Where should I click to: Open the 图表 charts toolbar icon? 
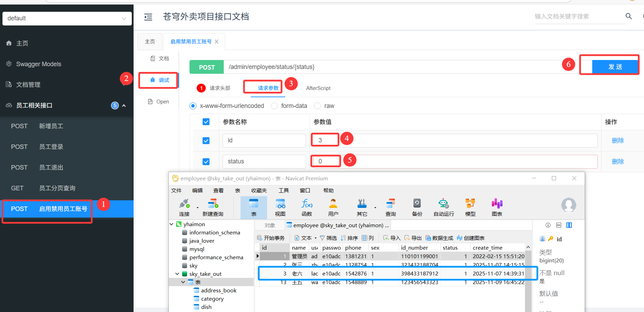point(497,204)
